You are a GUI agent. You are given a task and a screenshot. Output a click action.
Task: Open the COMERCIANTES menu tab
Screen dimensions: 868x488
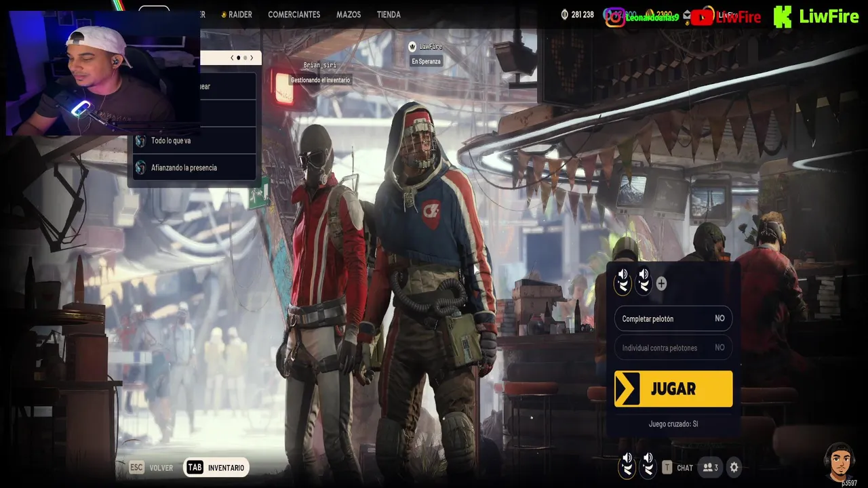294,14
